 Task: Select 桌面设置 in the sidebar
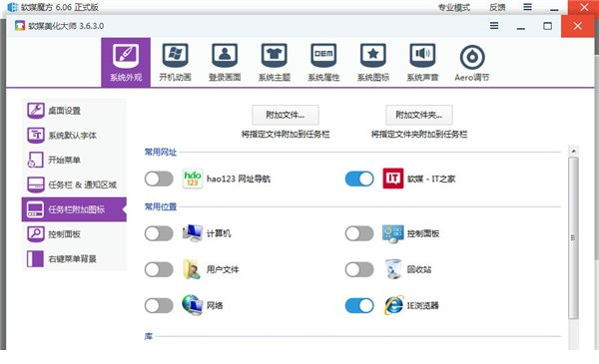pyautogui.click(x=74, y=111)
